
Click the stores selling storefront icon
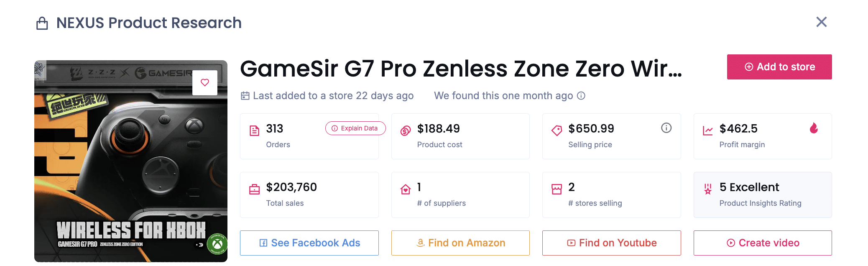click(557, 189)
